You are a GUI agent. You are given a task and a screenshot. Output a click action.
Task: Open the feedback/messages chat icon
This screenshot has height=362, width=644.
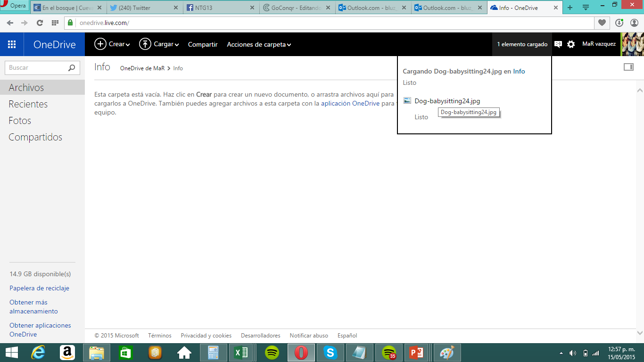pos(558,44)
